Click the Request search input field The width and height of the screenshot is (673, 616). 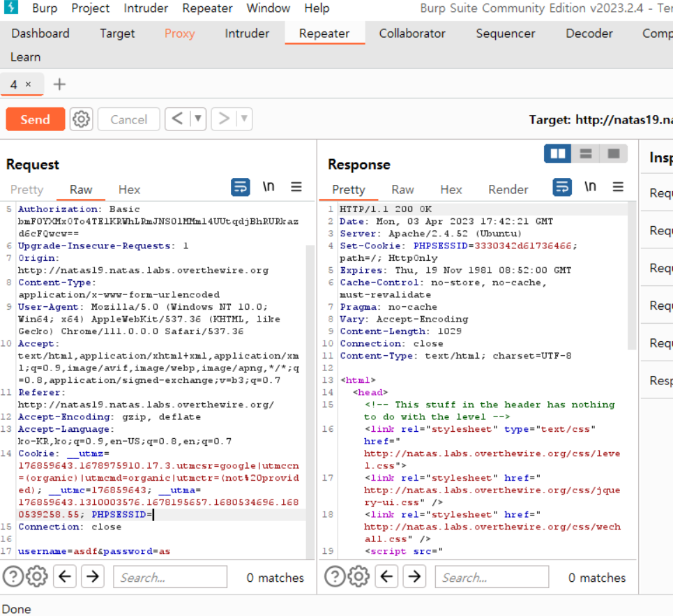170,577
